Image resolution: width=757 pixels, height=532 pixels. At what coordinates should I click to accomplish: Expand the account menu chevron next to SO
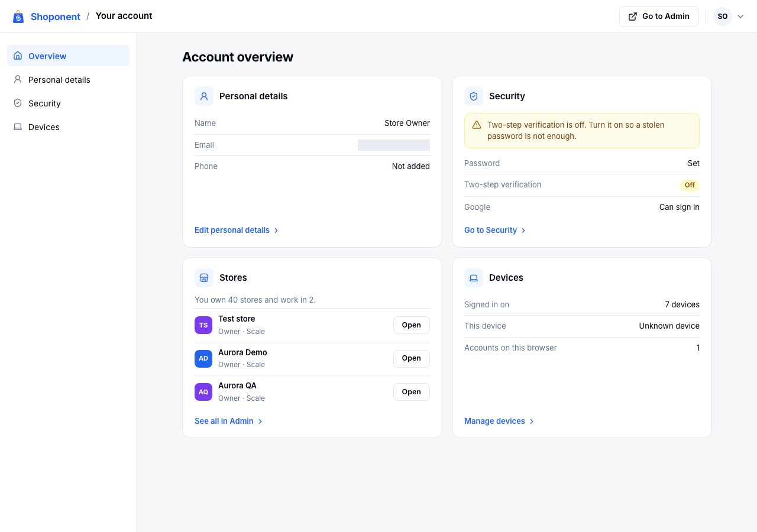click(740, 17)
